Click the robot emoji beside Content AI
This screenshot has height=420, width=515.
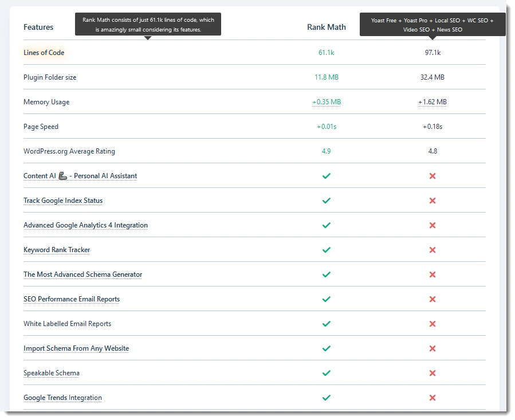(62, 176)
